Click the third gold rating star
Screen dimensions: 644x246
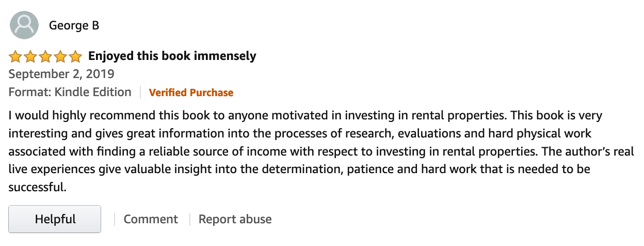tap(45, 56)
